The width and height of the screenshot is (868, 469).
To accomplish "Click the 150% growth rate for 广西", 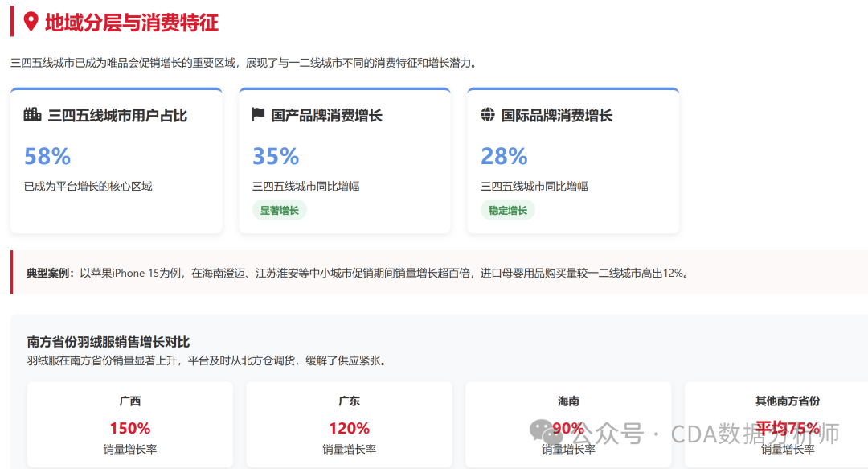I will pyautogui.click(x=129, y=428).
